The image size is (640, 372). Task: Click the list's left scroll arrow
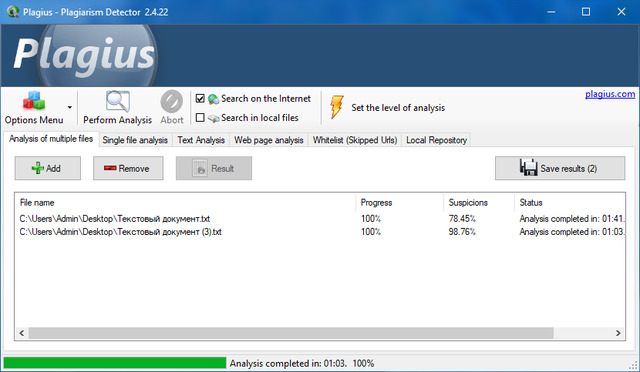(x=22, y=333)
